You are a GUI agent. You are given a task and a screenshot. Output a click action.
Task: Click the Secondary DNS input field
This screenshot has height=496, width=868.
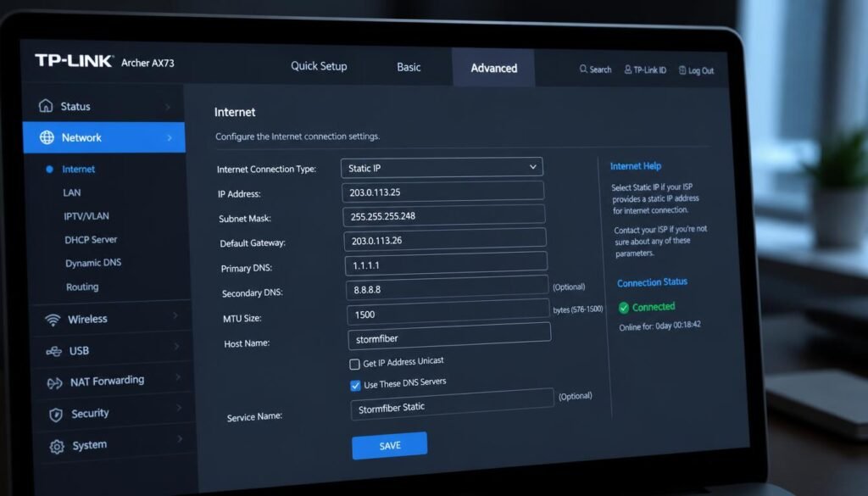tap(448, 288)
